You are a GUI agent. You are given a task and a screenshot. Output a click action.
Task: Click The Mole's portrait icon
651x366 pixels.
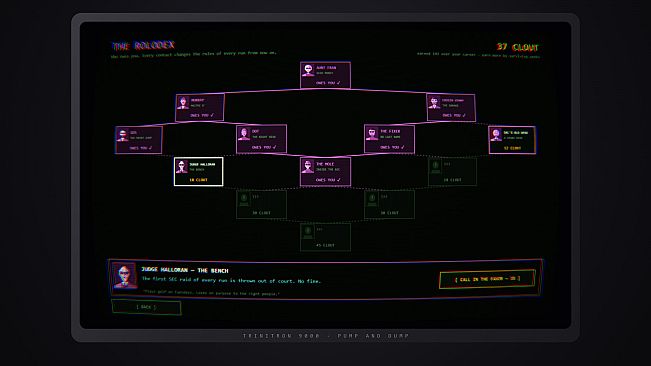click(x=308, y=167)
